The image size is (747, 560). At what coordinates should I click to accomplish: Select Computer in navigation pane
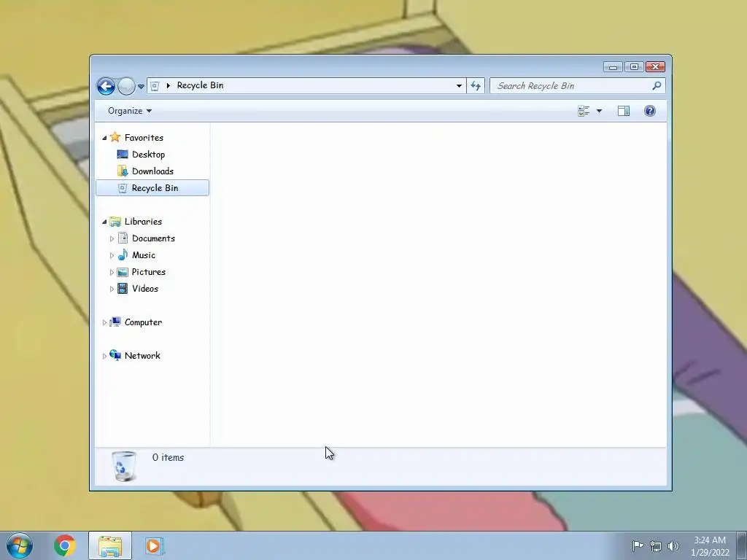(x=143, y=322)
